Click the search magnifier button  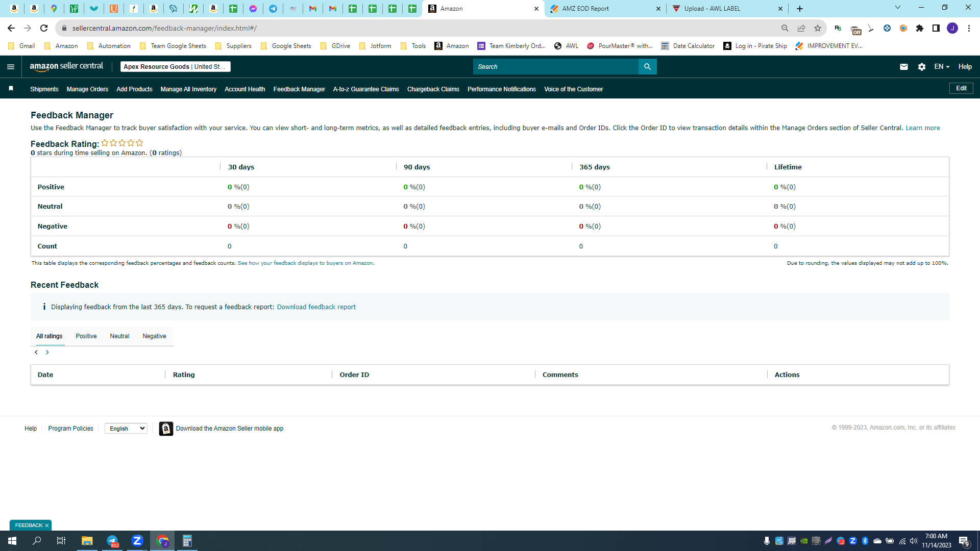click(647, 67)
